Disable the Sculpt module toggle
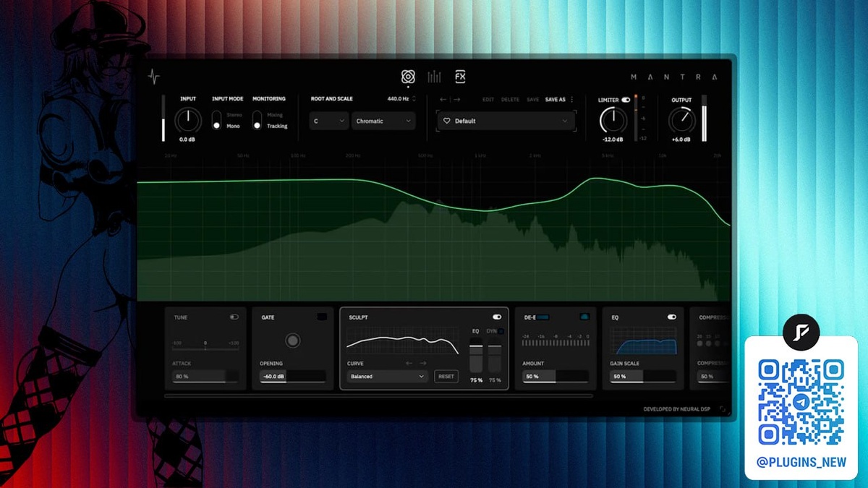 pyautogui.click(x=497, y=317)
